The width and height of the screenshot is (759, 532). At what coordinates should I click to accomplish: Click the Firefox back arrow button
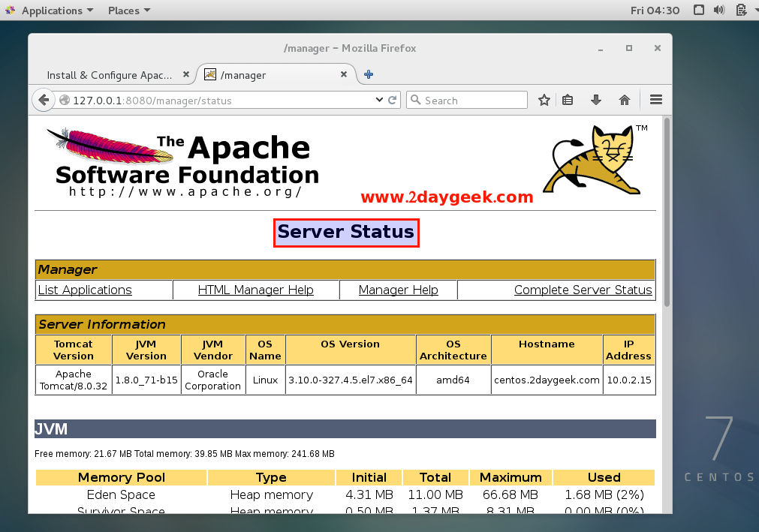[43, 100]
